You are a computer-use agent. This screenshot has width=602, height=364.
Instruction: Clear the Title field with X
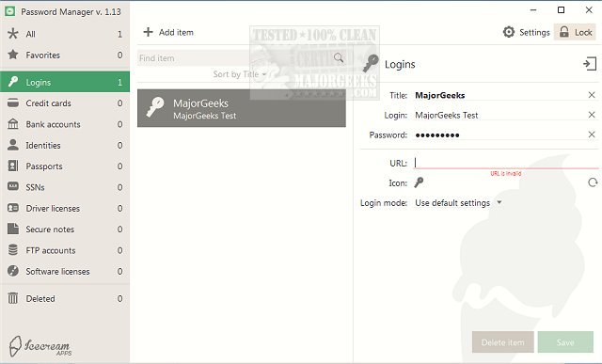[592, 95]
